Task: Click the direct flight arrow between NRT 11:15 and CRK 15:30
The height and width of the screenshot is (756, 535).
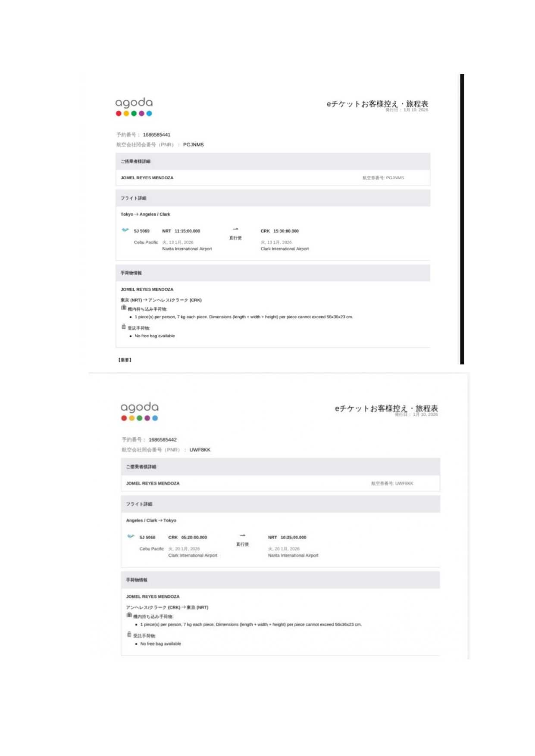Action: click(x=235, y=229)
